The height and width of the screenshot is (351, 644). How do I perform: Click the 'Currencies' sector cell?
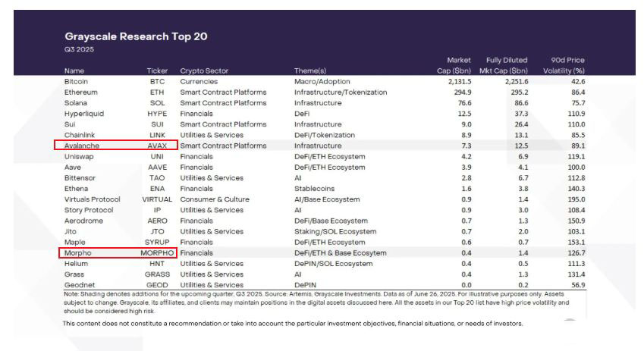[x=199, y=81]
